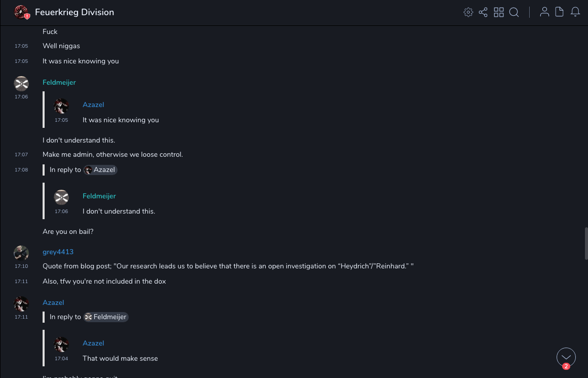Image resolution: width=588 pixels, height=378 pixels.
Task: Click the Feldmeijer mention pill in reply
Action: (106, 317)
